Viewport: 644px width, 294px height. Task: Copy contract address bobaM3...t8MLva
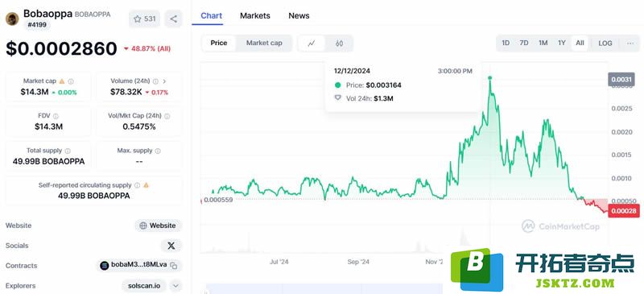pyautogui.click(x=174, y=266)
